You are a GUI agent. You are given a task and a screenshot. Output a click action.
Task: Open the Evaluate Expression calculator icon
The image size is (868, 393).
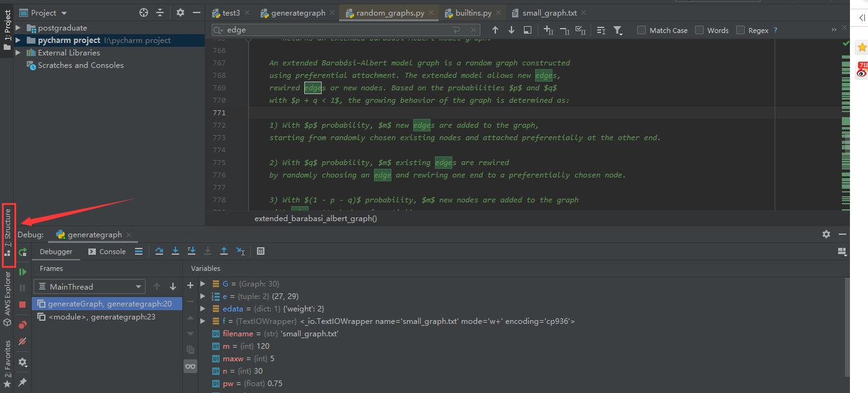click(x=261, y=251)
